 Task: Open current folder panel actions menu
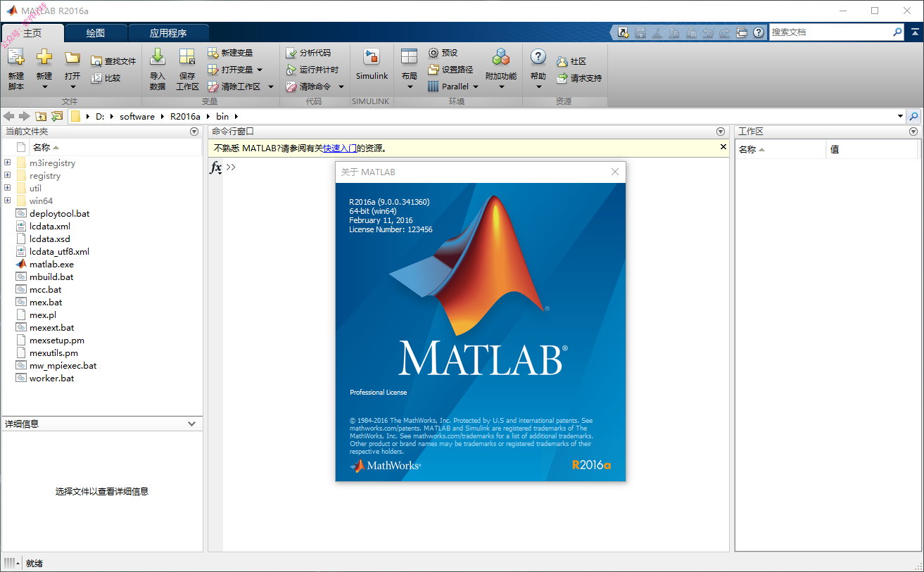click(194, 132)
